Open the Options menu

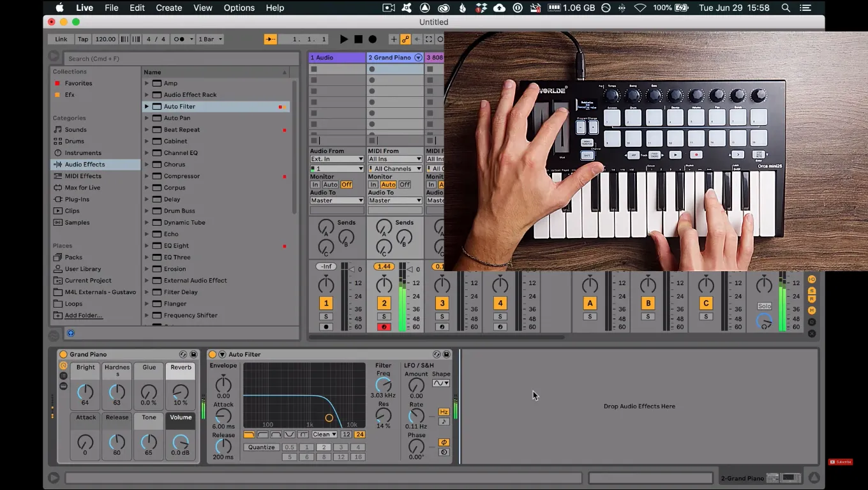tap(239, 8)
